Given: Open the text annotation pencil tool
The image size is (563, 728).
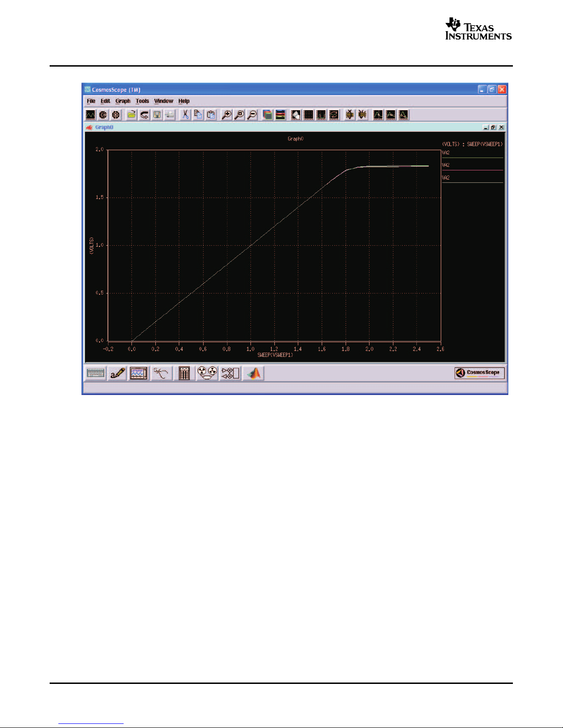Looking at the screenshot, I should pos(117,373).
